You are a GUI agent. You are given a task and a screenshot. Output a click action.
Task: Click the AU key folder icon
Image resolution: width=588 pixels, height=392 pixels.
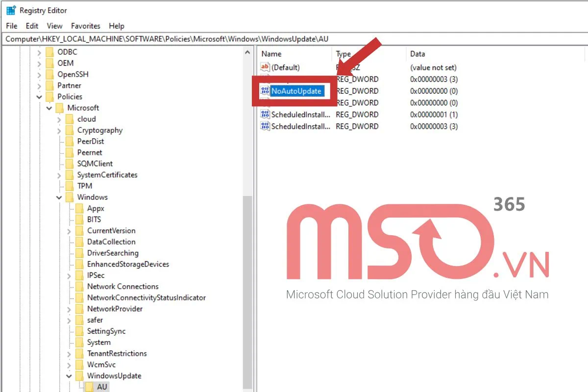pyautogui.click(x=89, y=387)
